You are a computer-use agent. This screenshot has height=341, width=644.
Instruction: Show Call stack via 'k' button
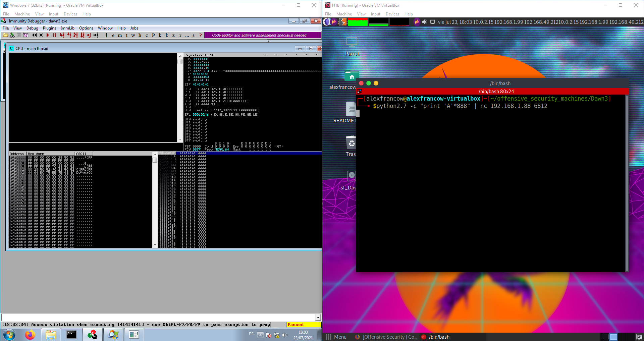click(x=160, y=35)
